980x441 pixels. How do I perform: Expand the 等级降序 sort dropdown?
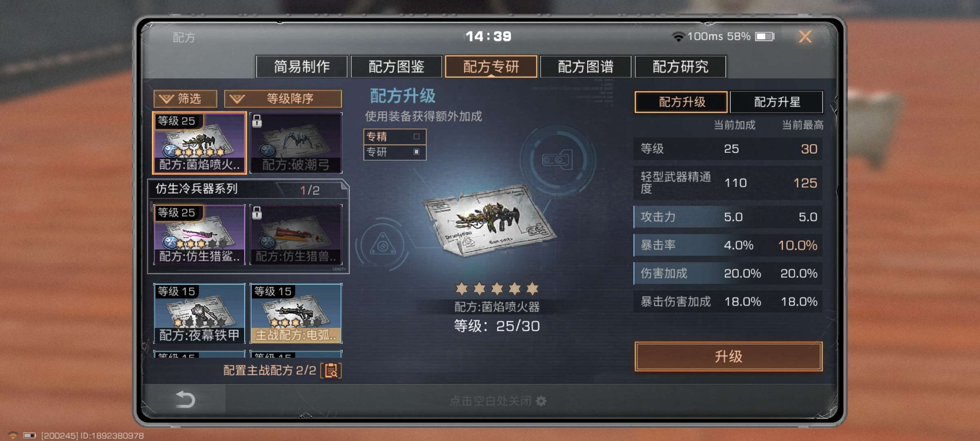point(283,98)
